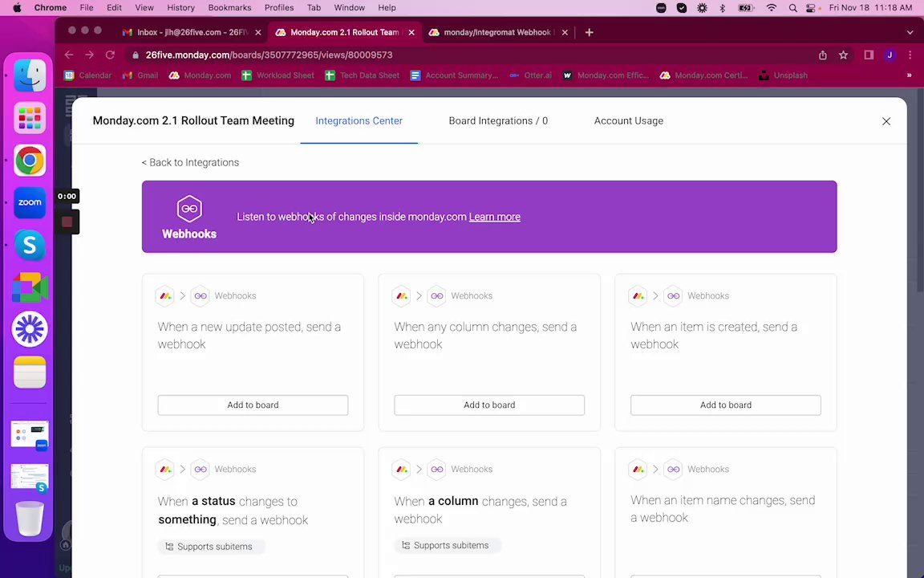The width and height of the screenshot is (924, 578).
Task: Stop the screen recording red square
Action: pyautogui.click(x=67, y=222)
